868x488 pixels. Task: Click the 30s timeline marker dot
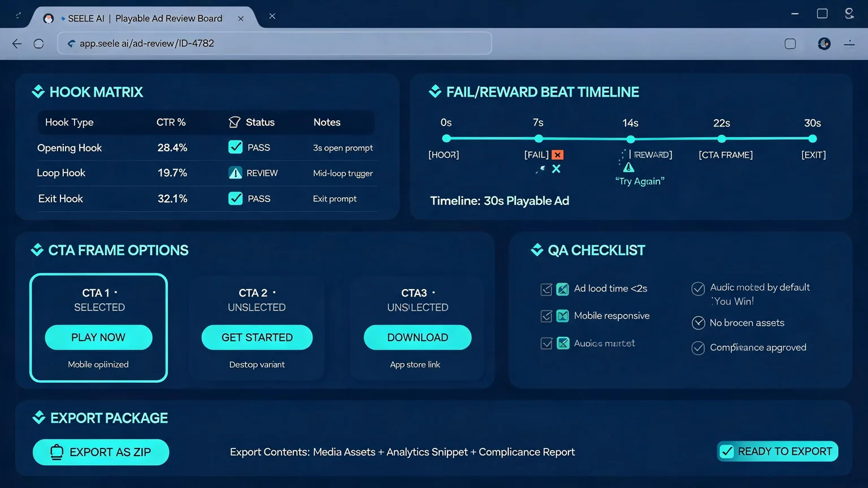[813, 138]
